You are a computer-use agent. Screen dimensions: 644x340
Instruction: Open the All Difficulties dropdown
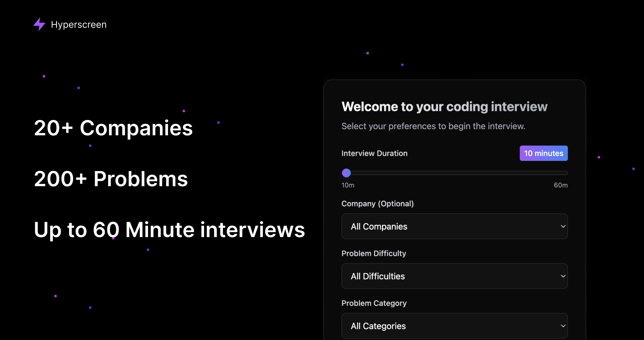click(454, 276)
